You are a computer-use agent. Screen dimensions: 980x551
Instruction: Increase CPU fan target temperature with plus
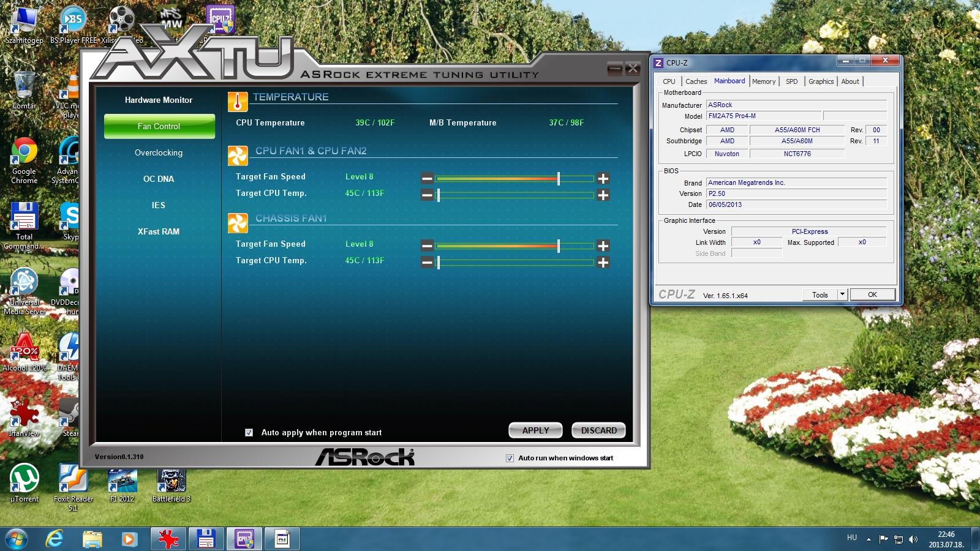coord(603,195)
